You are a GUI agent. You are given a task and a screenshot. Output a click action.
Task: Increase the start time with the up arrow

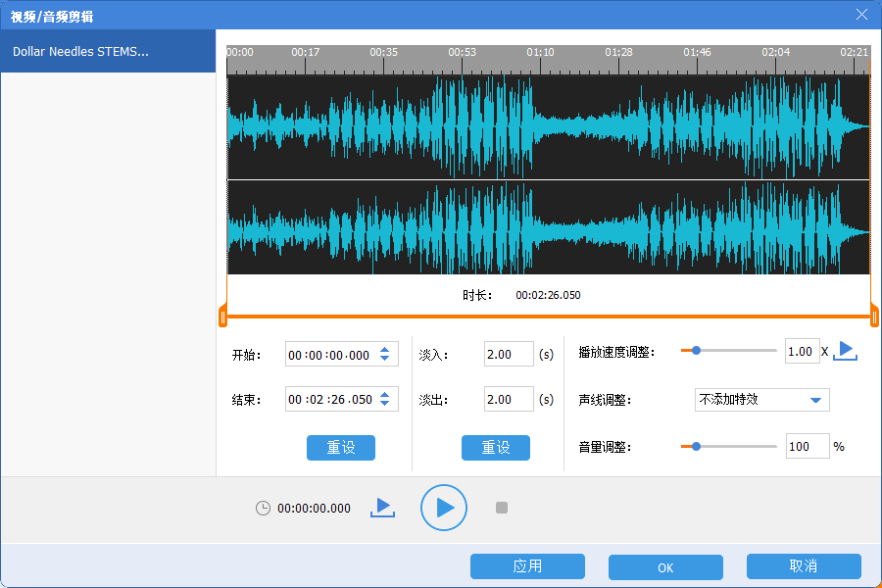[385, 350]
